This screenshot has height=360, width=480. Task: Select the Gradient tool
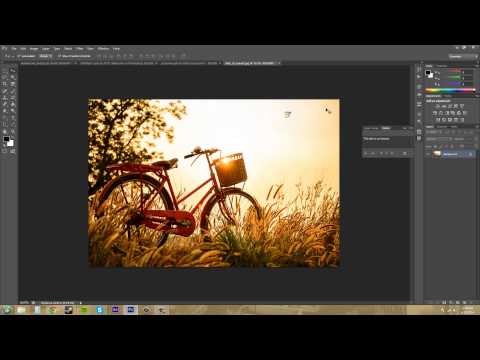(x=13, y=104)
